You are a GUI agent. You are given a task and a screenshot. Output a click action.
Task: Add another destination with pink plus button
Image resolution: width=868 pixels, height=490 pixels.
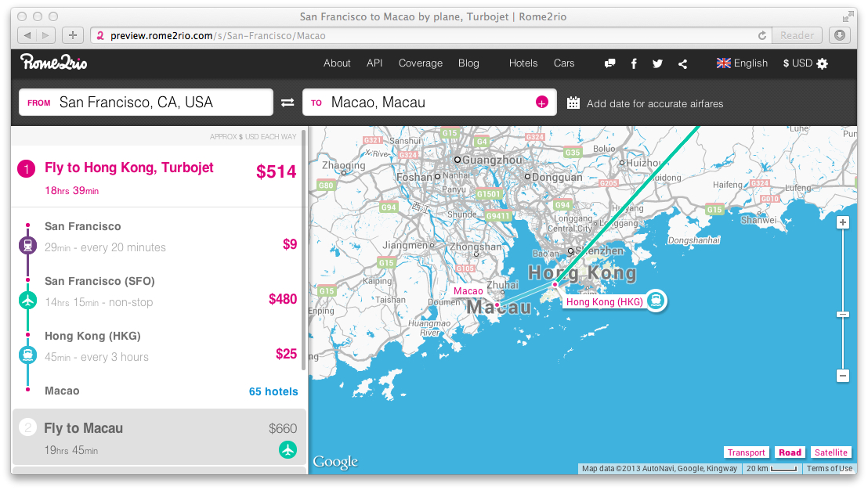coord(542,103)
